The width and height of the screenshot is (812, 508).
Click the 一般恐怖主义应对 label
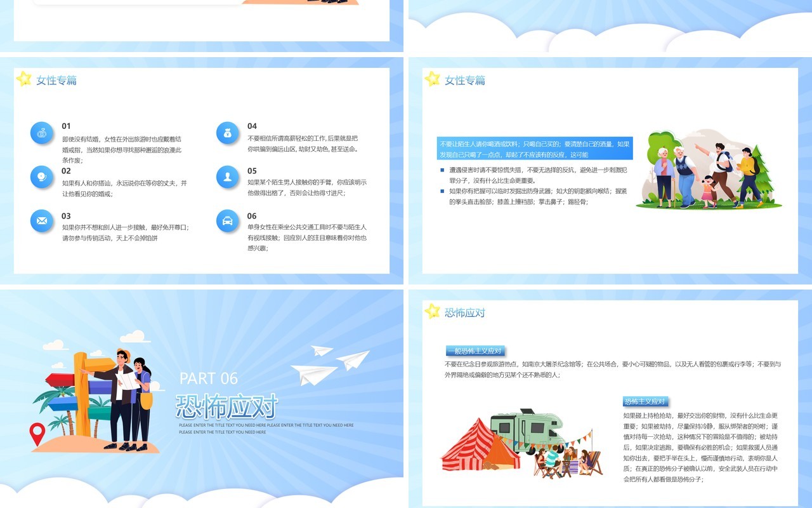click(x=475, y=351)
